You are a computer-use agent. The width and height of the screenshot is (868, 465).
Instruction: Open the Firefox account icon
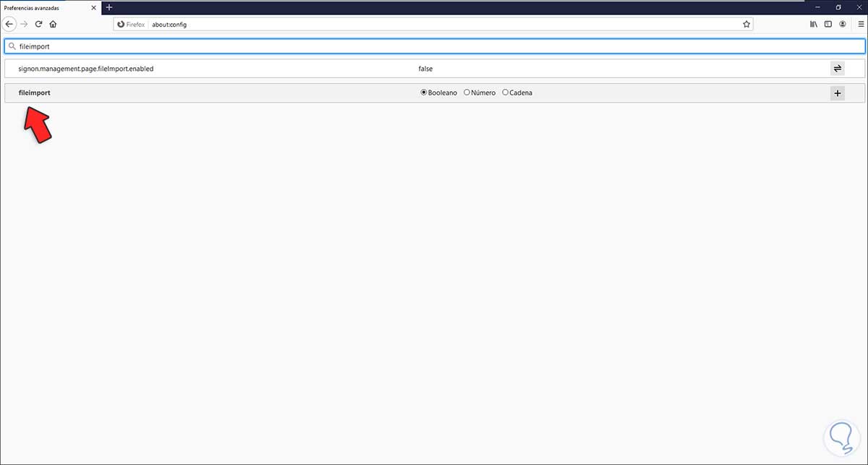(843, 24)
